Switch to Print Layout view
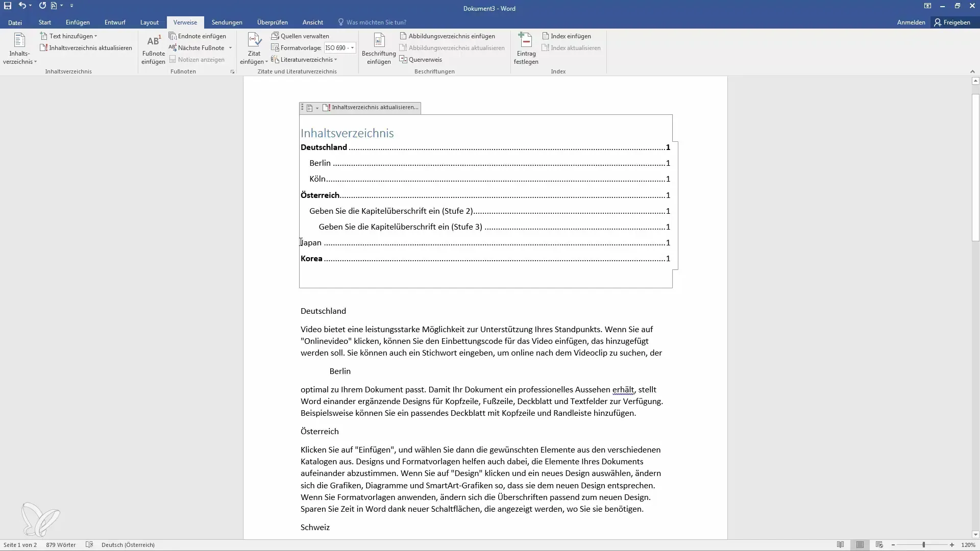The image size is (980, 551). click(x=860, y=545)
